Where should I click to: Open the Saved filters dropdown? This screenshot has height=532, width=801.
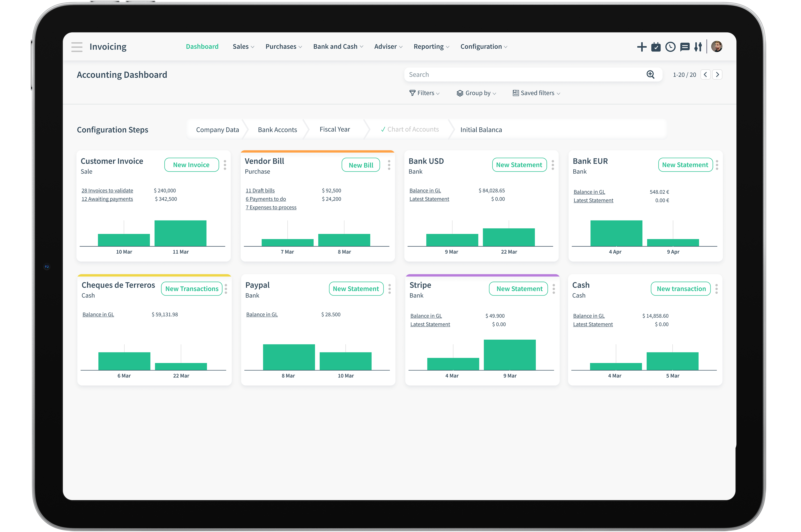[x=536, y=93]
